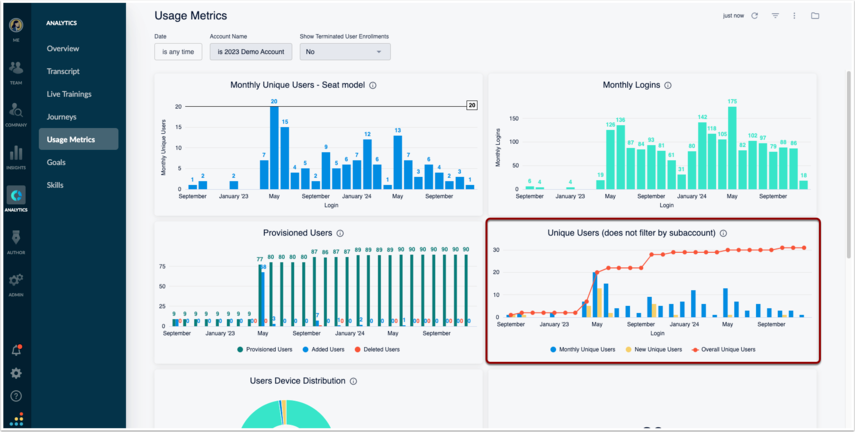Click the Usage Metrics page title

[x=191, y=16]
